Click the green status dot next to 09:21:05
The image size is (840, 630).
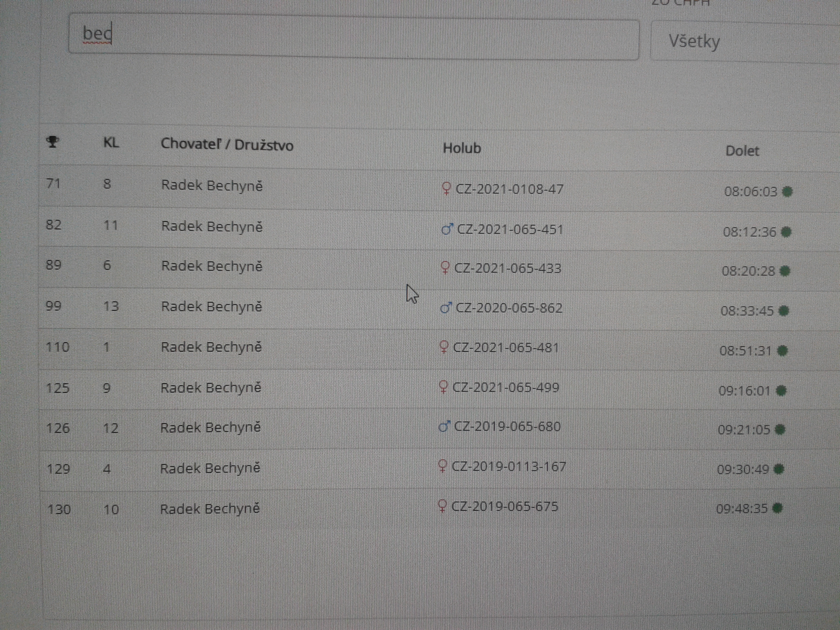(780, 430)
